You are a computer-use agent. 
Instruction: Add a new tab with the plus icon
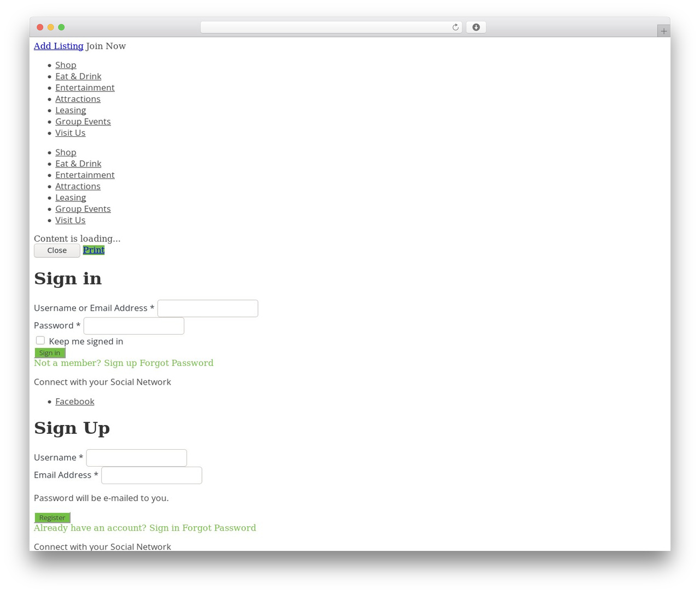click(x=663, y=31)
